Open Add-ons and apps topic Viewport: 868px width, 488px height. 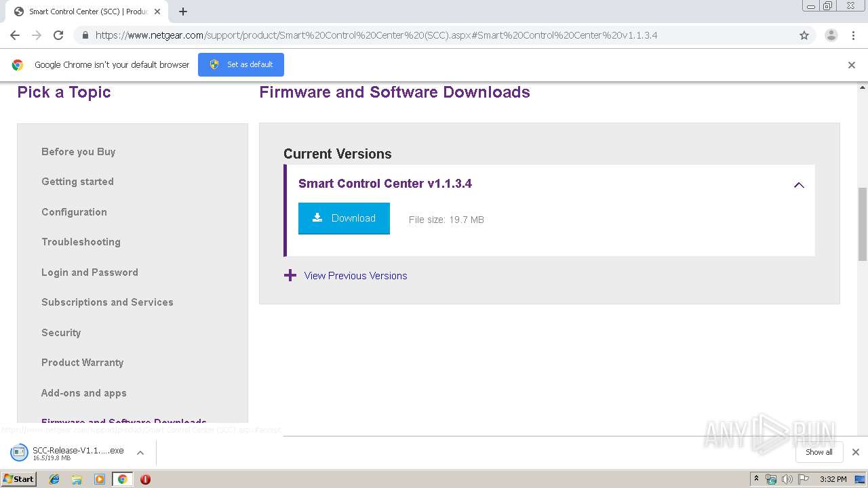pyautogui.click(x=84, y=393)
